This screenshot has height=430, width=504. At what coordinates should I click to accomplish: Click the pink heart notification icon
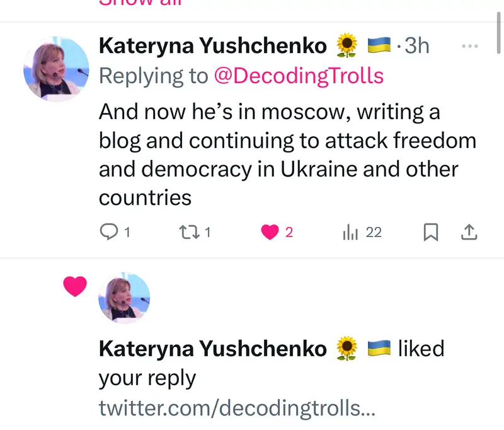(75, 287)
